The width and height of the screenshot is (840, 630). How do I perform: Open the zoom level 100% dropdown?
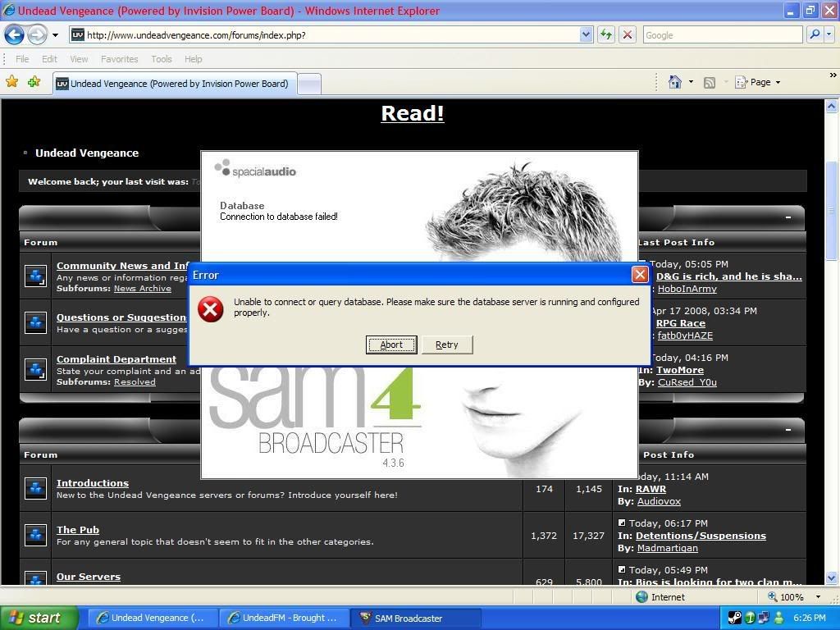coord(818,597)
